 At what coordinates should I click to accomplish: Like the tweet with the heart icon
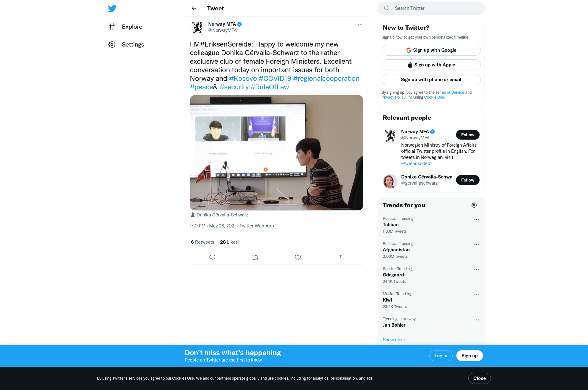pyautogui.click(x=298, y=257)
